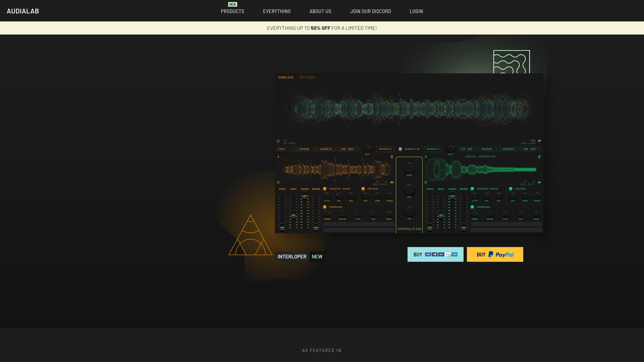644x362 pixels.
Task: Toggle sampler A visibility eye icon
Action: pos(392,182)
